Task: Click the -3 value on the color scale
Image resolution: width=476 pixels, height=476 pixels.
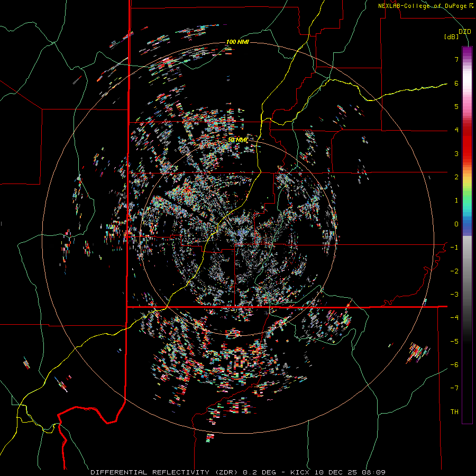Action: pyautogui.click(x=454, y=295)
